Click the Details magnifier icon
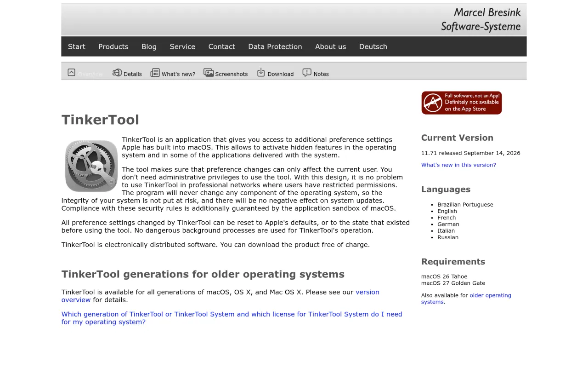 117,73
